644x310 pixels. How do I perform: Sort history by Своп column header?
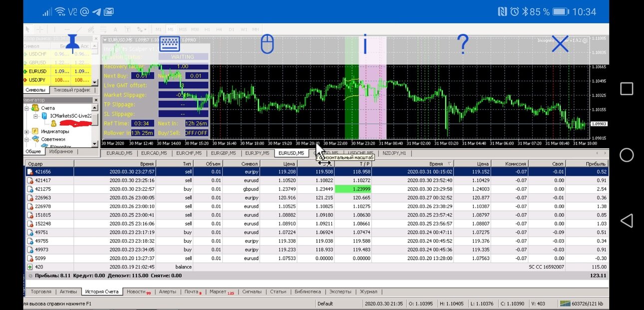pos(547,164)
